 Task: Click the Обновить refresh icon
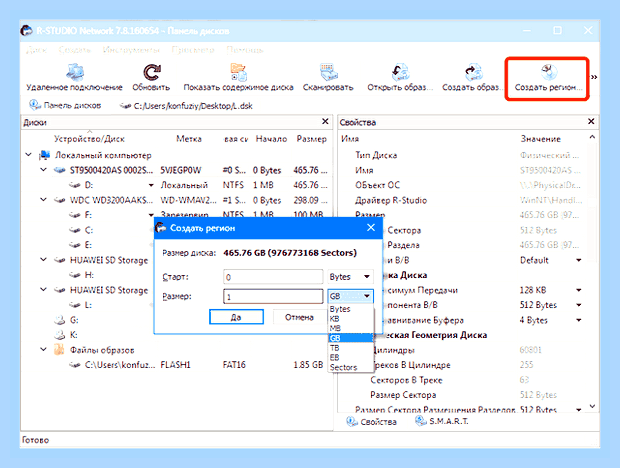click(x=151, y=72)
